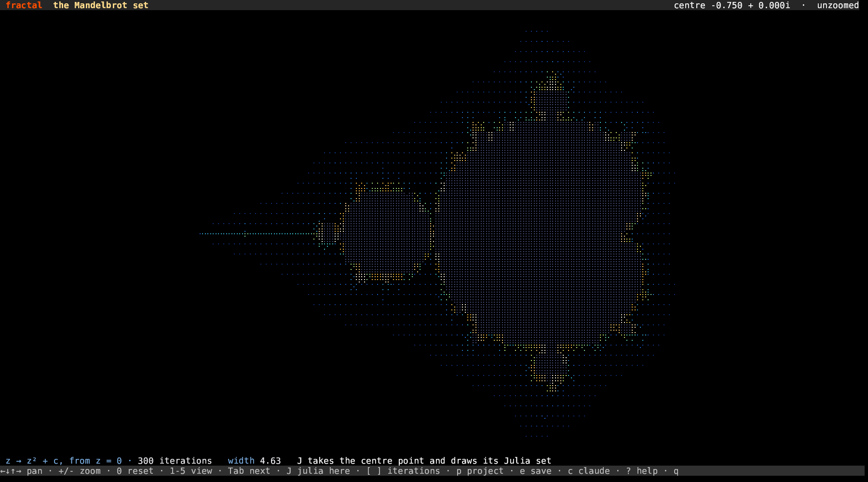This screenshot has width=868, height=482.
Task: Click the antenna spike along the real axis
Action: tap(258, 234)
